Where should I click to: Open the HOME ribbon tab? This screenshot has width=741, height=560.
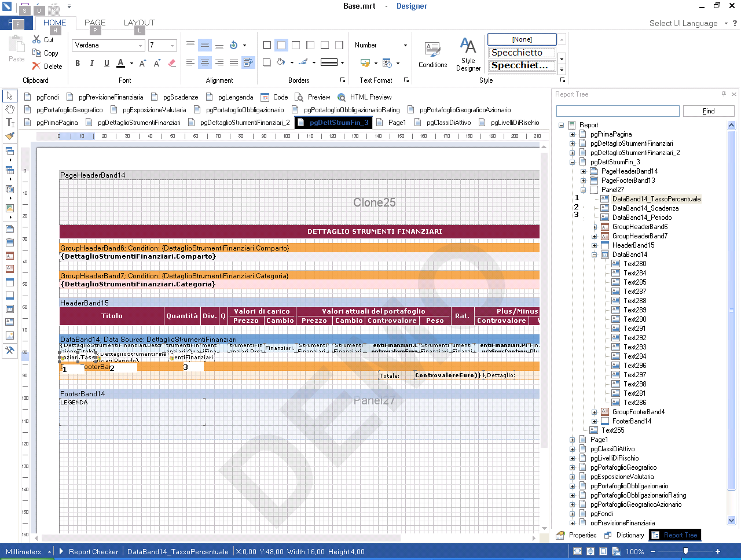[x=55, y=23]
